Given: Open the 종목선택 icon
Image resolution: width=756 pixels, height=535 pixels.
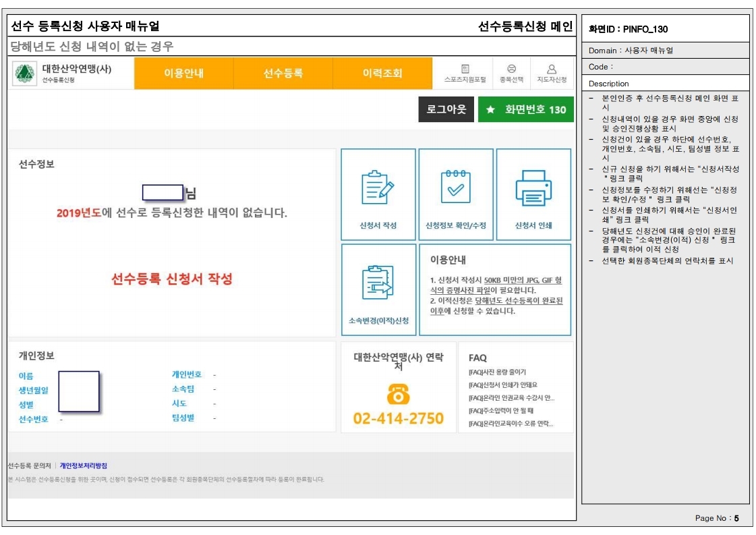Looking at the screenshot, I should coord(511,74).
